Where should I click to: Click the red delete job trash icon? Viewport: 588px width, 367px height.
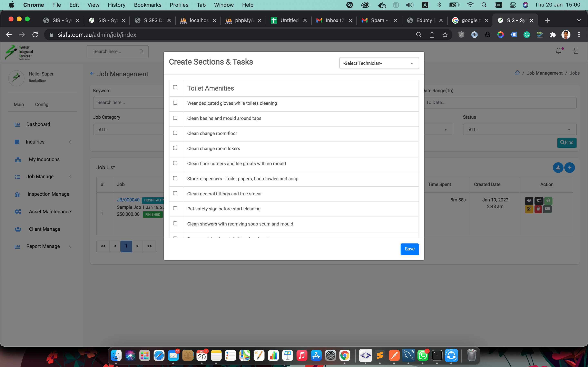[x=538, y=209]
